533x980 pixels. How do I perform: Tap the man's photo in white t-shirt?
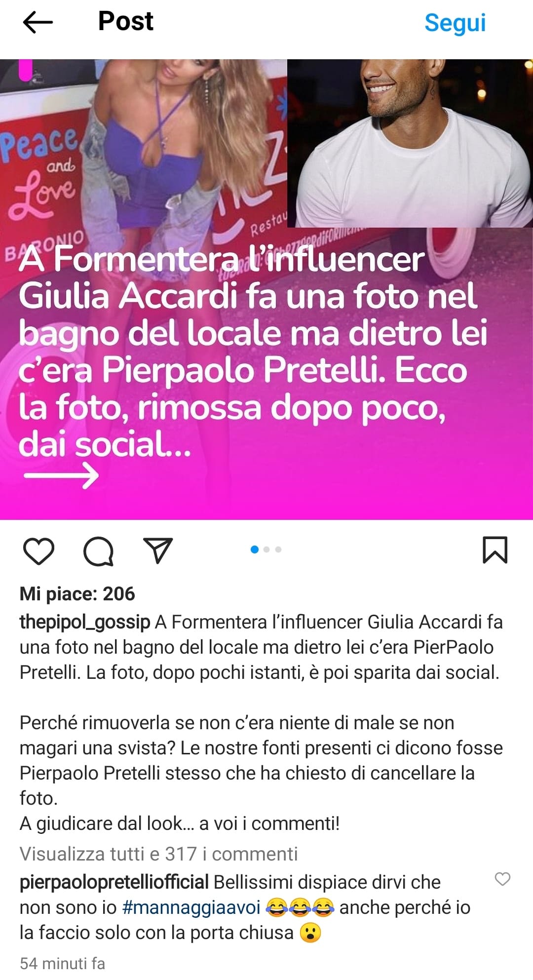point(410,143)
